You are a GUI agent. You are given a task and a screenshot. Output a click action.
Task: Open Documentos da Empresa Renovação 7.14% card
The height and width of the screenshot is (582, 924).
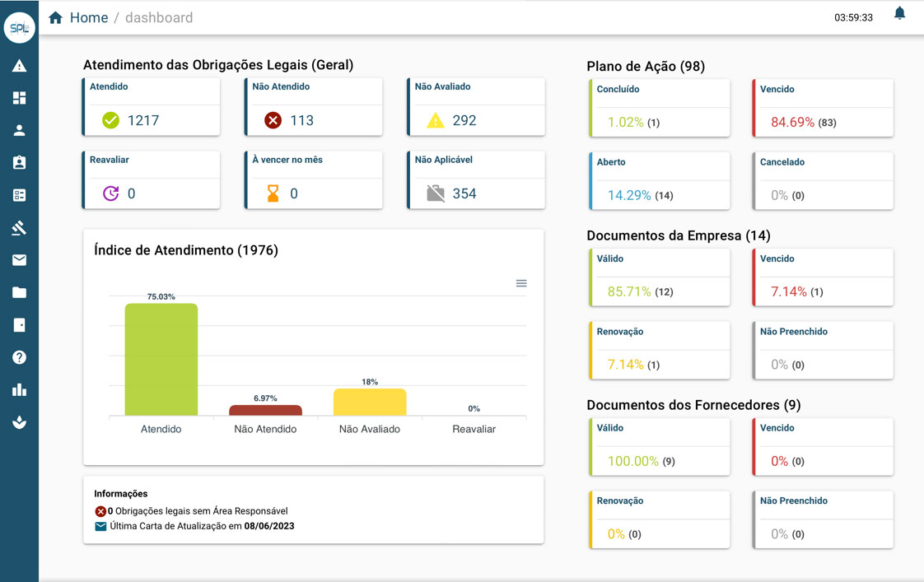click(660, 351)
